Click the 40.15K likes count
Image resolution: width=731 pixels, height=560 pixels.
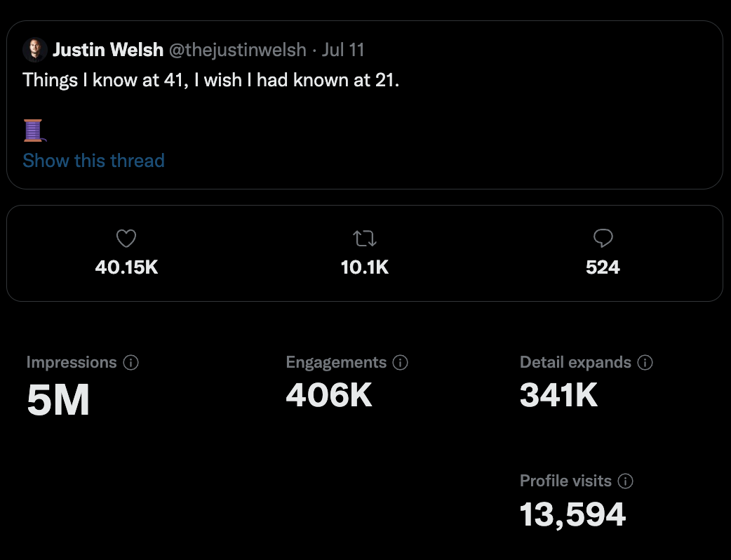tap(126, 267)
